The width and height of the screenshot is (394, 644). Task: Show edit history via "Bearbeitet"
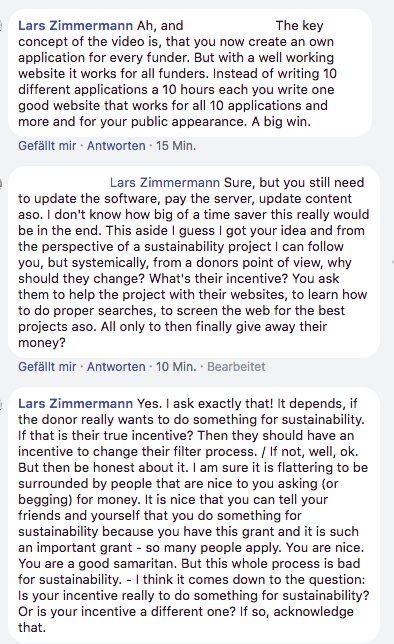[236, 366]
